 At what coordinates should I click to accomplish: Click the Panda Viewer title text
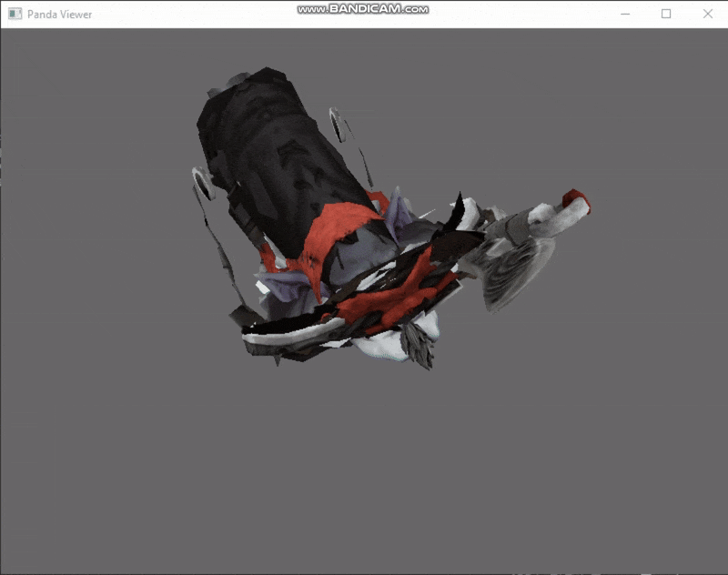[x=59, y=15]
